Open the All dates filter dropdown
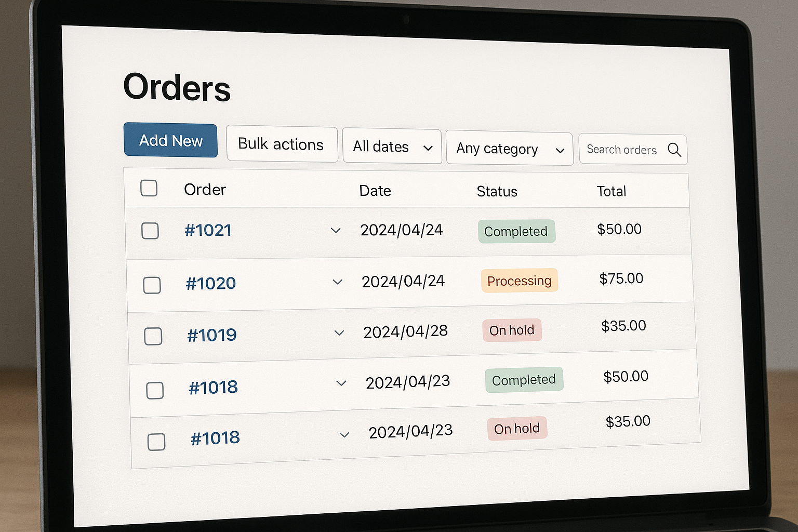Screen dimensions: 798x532 click(x=392, y=146)
